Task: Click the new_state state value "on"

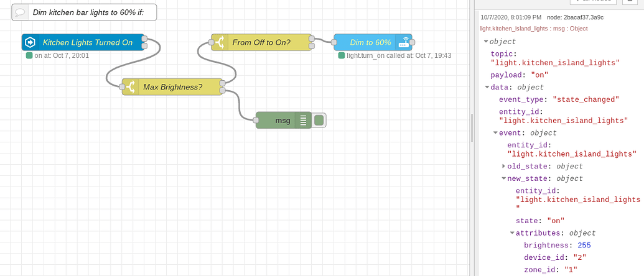Action: point(556,221)
